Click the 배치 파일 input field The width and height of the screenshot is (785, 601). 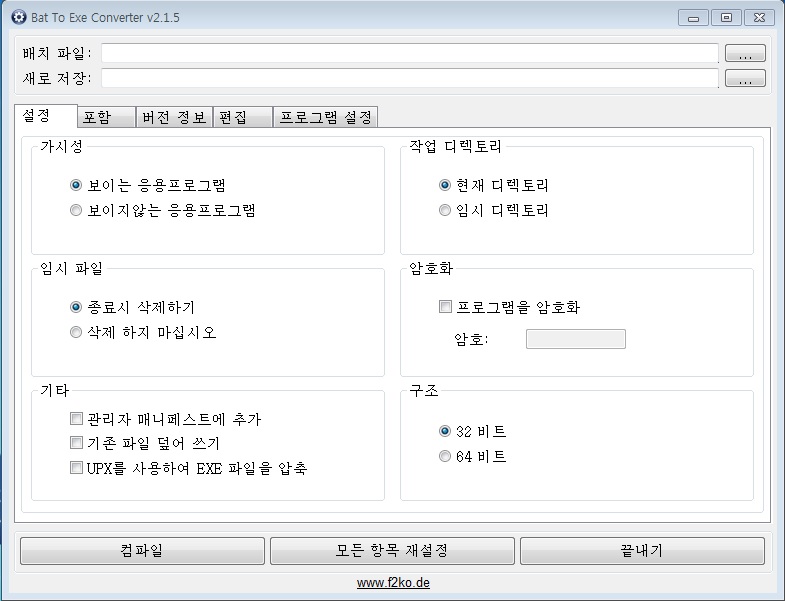tap(410, 53)
